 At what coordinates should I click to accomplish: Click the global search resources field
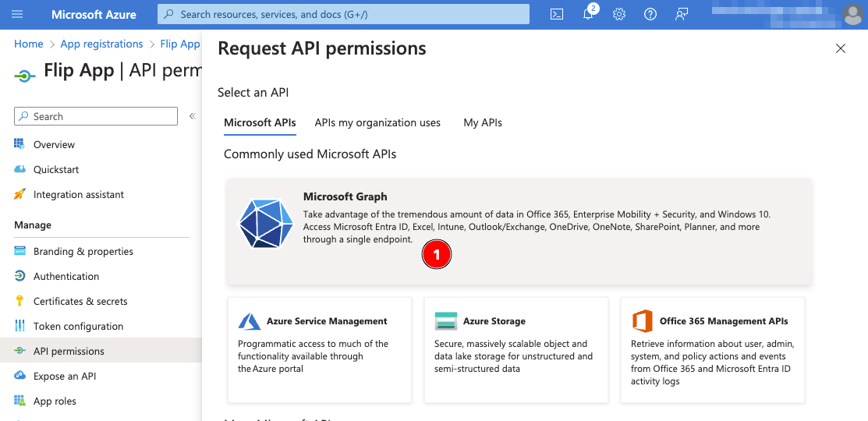tap(343, 14)
